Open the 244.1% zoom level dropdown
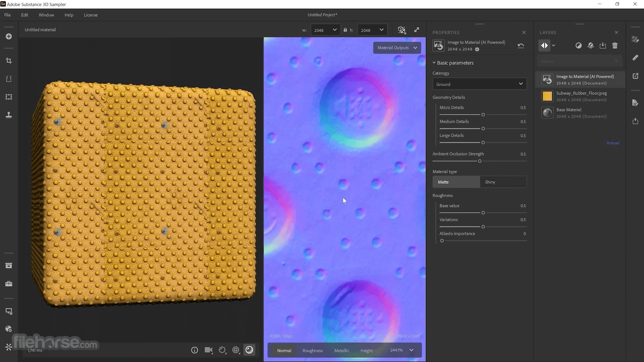The image size is (644, 362). point(402,350)
